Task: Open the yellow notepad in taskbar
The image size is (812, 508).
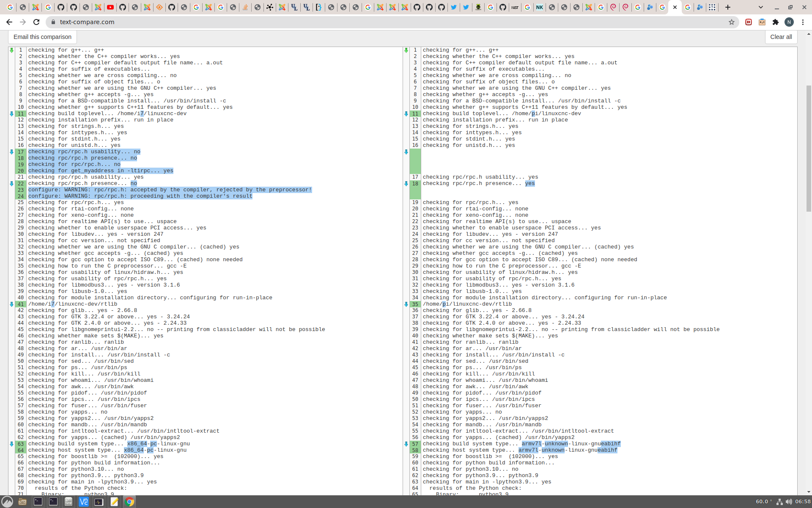Action: 114,502
